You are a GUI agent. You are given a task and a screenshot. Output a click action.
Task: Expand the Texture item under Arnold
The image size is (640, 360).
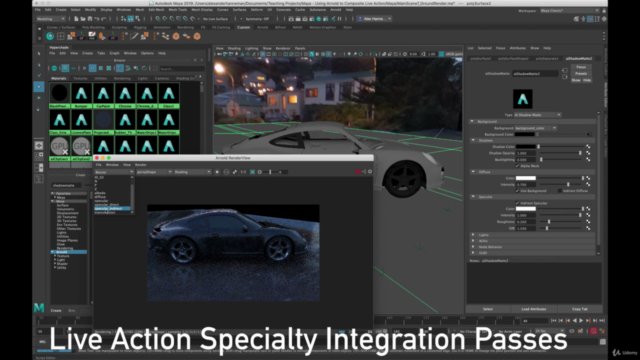[x=55, y=256]
